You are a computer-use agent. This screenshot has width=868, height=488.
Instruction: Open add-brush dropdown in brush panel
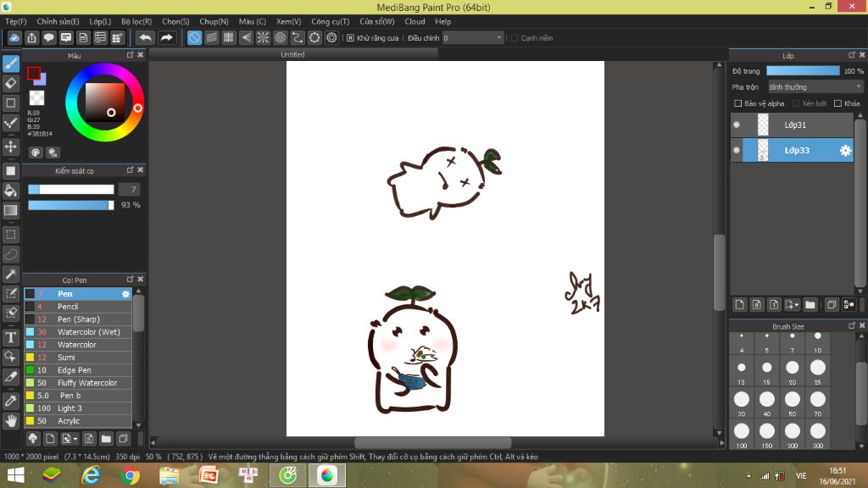tap(70, 439)
